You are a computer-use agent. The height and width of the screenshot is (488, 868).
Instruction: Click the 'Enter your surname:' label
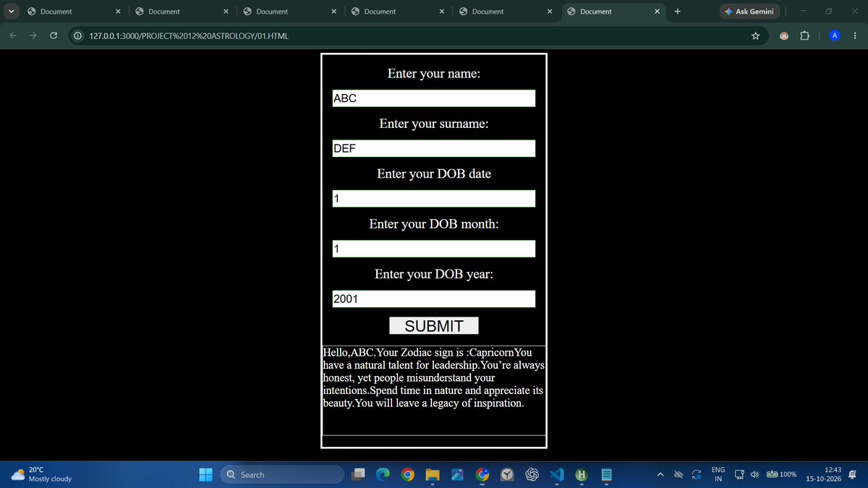tap(434, 124)
